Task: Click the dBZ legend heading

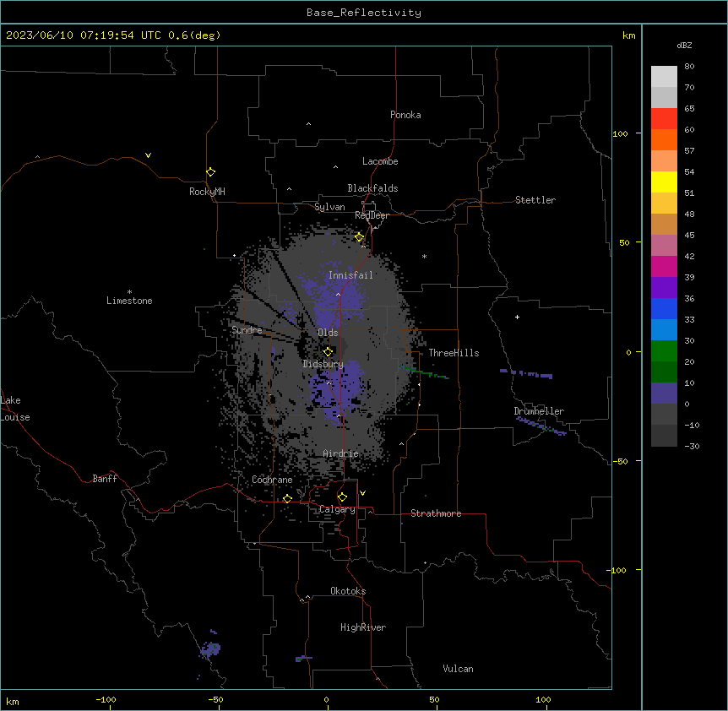Action: point(684,45)
